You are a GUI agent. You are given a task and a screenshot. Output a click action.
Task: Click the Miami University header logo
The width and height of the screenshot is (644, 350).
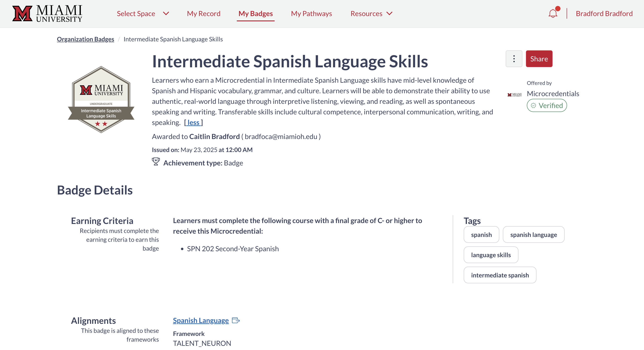47,13
